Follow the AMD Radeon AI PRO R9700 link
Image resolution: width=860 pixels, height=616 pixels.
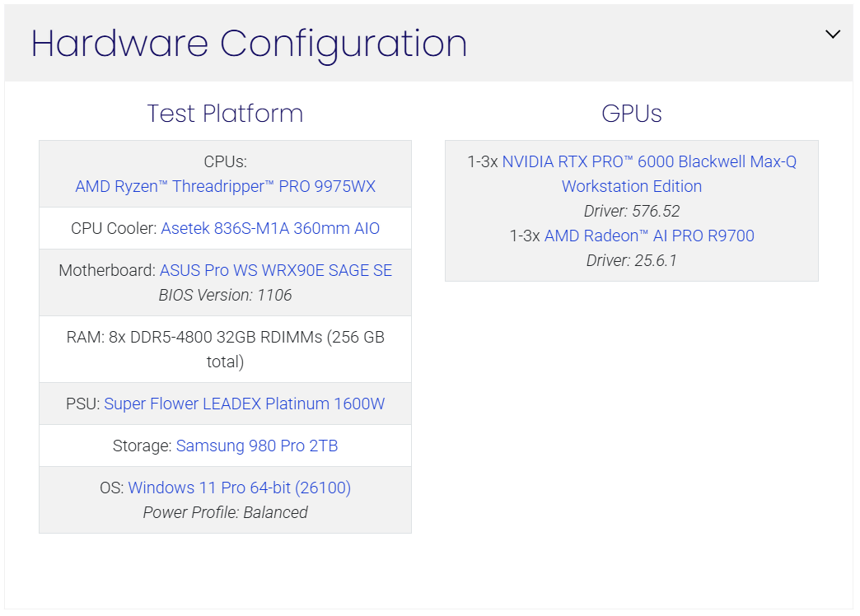click(x=649, y=236)
